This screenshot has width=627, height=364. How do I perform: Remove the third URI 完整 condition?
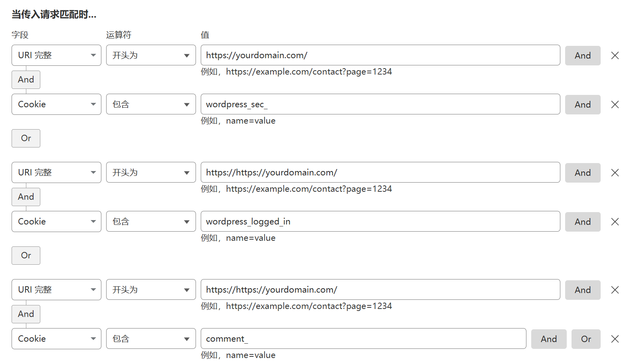614,289
